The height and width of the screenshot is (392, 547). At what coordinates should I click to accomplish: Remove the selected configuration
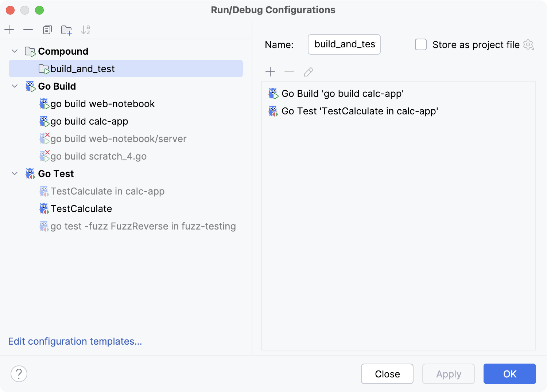28,30
